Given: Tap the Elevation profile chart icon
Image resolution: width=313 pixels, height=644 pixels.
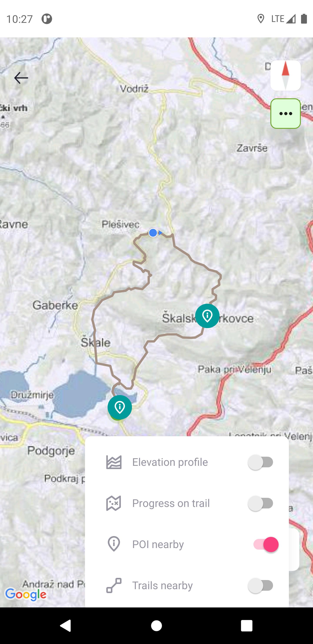Looking at the screenshot, I should pyautogui.click(x=114, y=462).
